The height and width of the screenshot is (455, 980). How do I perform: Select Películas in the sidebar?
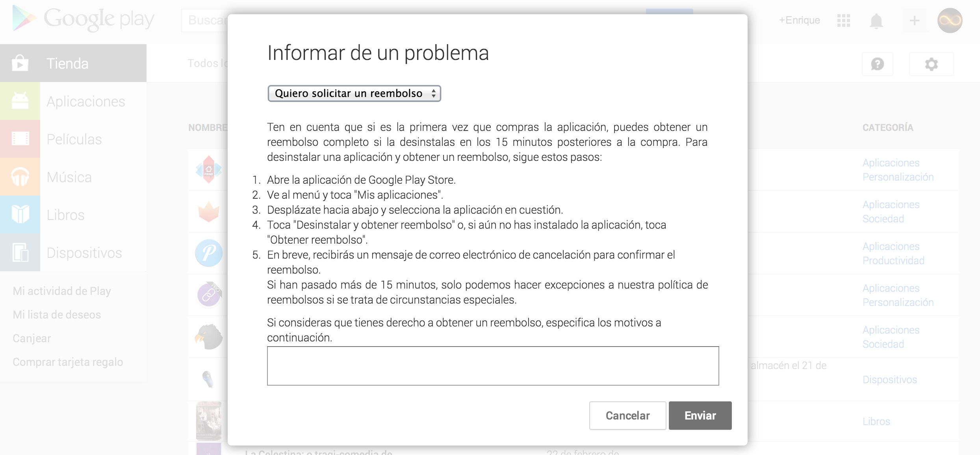point(74,139)
